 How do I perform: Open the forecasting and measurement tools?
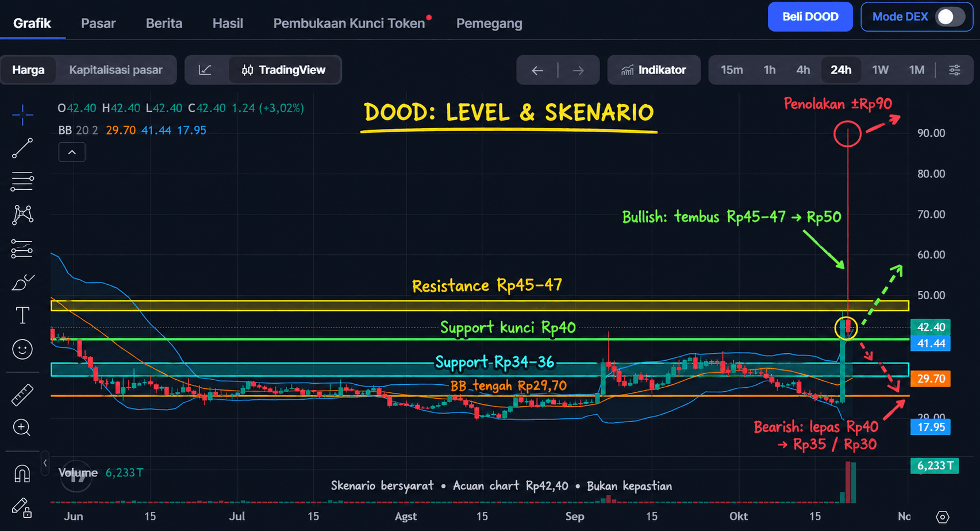click(22, 249)
